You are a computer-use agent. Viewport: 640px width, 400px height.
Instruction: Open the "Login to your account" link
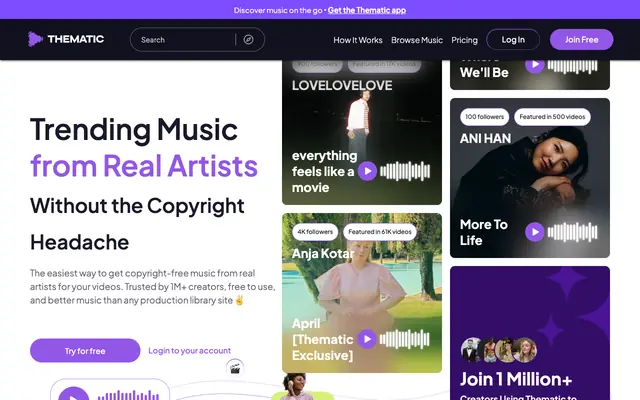pyautogui.click(x=189, y=351)
